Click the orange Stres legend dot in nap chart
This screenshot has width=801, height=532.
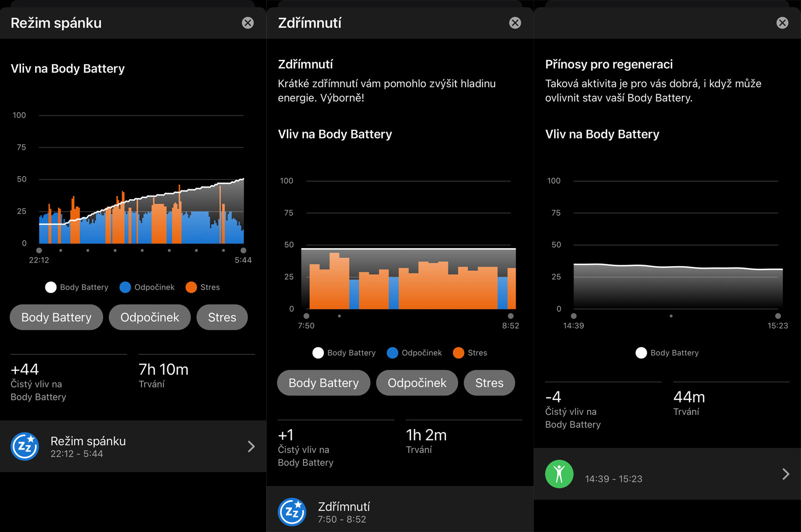click(x=458, y=353)
